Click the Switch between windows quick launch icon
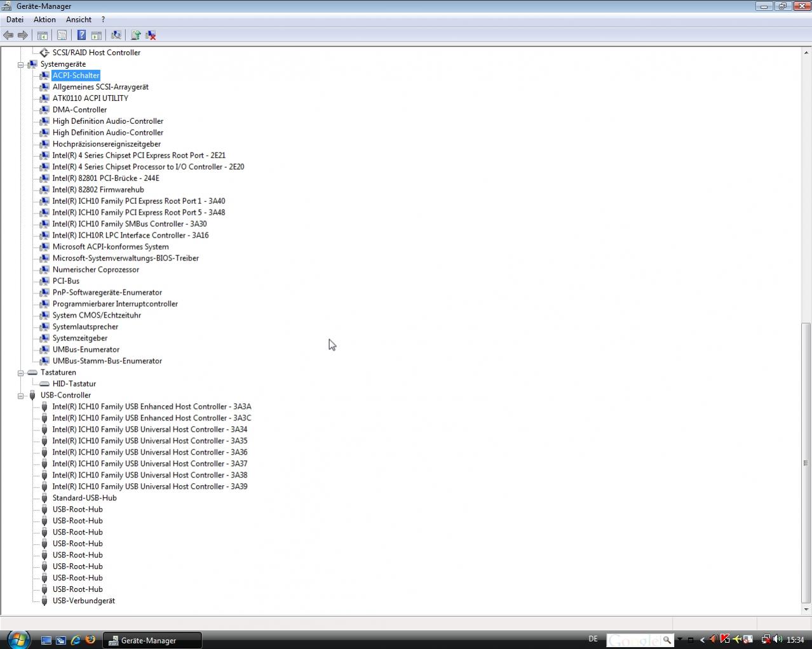The width and height of the screenshot is (812, 649). click(60, 640)
